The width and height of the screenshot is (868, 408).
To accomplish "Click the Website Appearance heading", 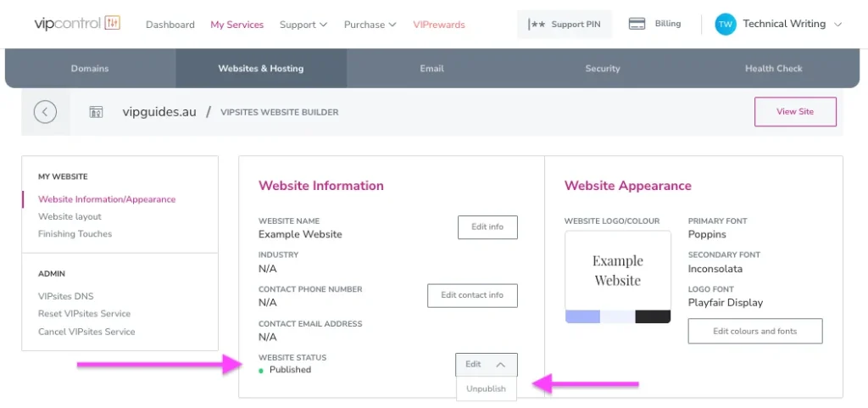I will pos(628,186).
